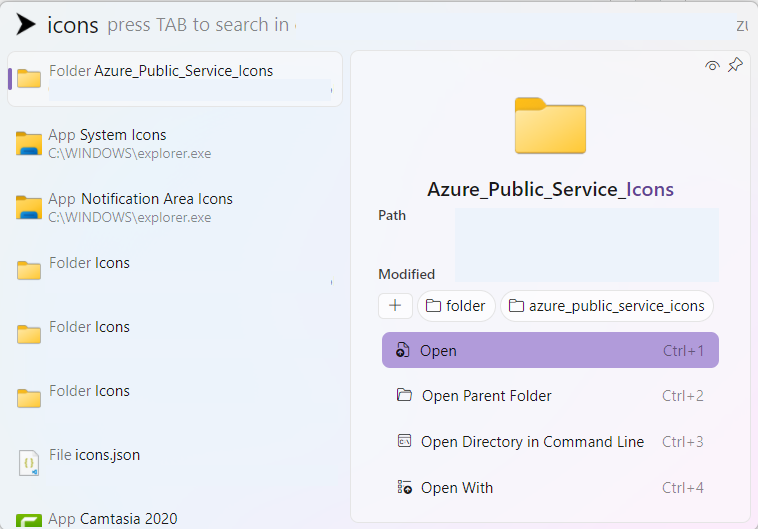The width and height of the screenshot is (758, 529).
Task: Pin the preview pane with pushpin icon
Action: click(735, 65)
